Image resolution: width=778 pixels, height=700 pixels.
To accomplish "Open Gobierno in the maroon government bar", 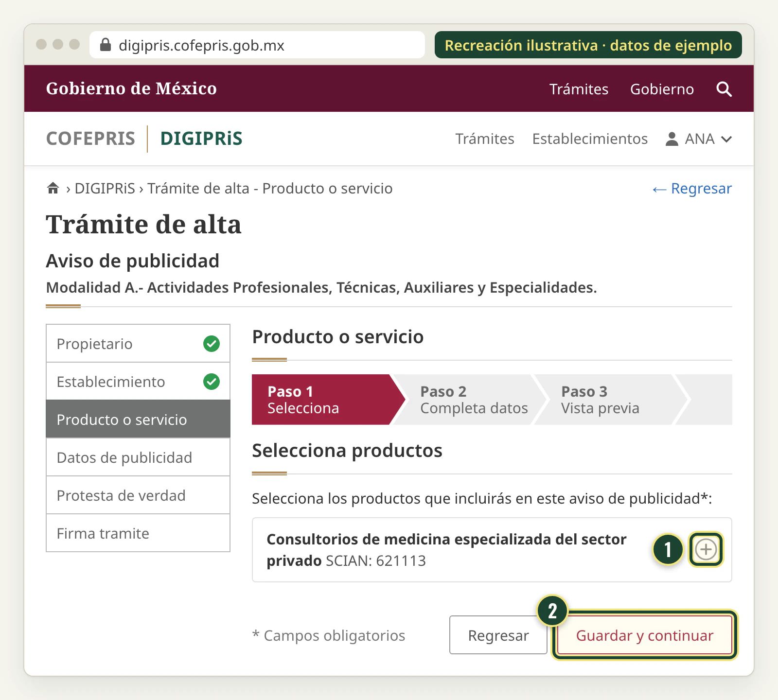I will (662, 89).
